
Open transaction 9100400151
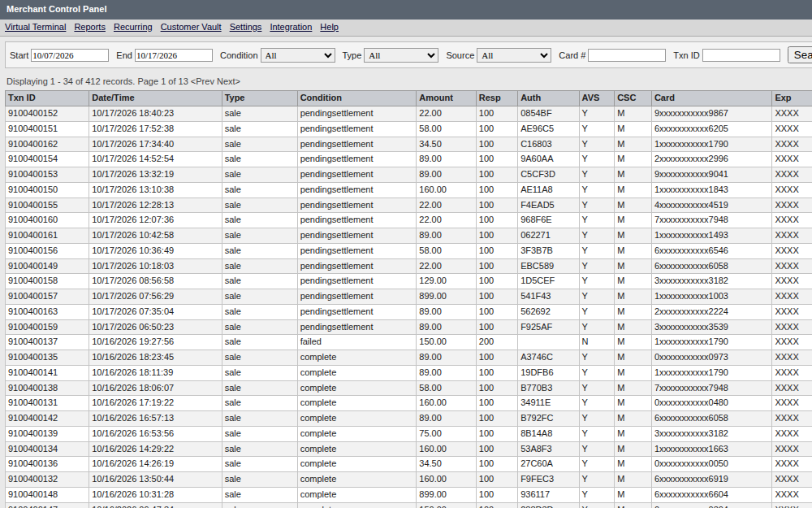pyautogui.click(x=32, y=128)
